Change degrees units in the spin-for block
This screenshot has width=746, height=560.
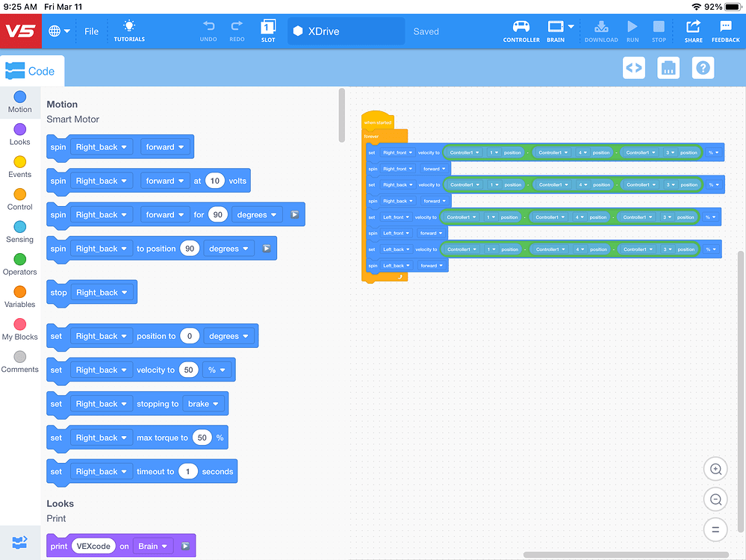point(257,214)
